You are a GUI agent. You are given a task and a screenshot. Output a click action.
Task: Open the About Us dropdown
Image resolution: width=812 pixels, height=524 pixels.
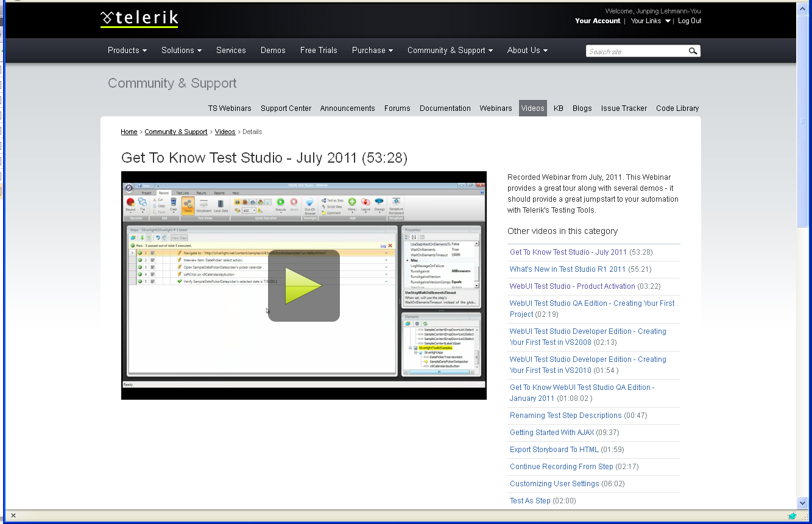click(x=528, y=51)
